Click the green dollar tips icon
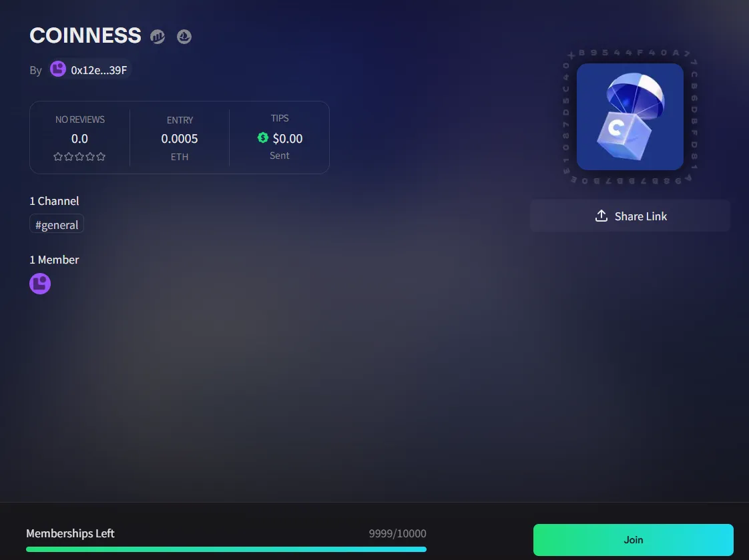This screenshot has height=560, width=749. [x=263, y=137]
